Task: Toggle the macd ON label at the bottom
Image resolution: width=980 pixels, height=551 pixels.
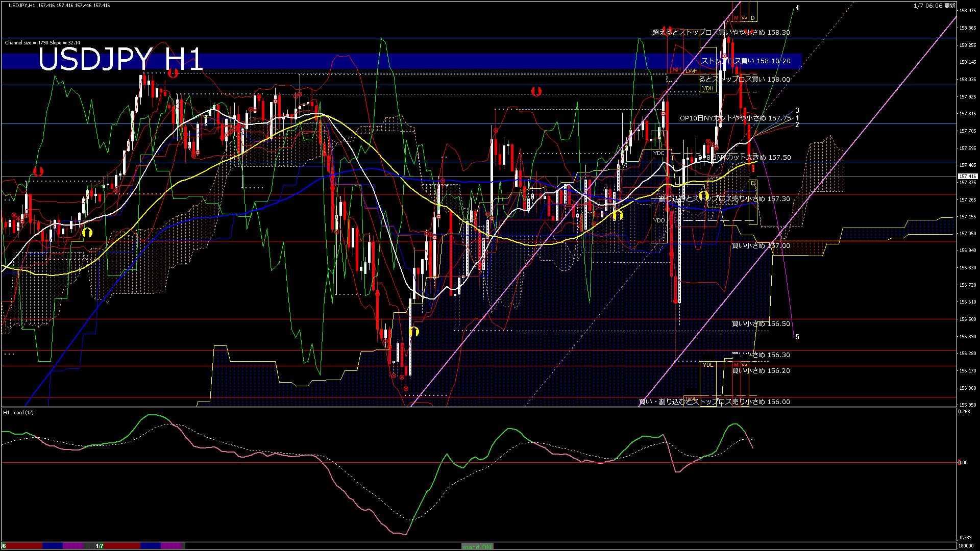Action: tap(477, 546)
